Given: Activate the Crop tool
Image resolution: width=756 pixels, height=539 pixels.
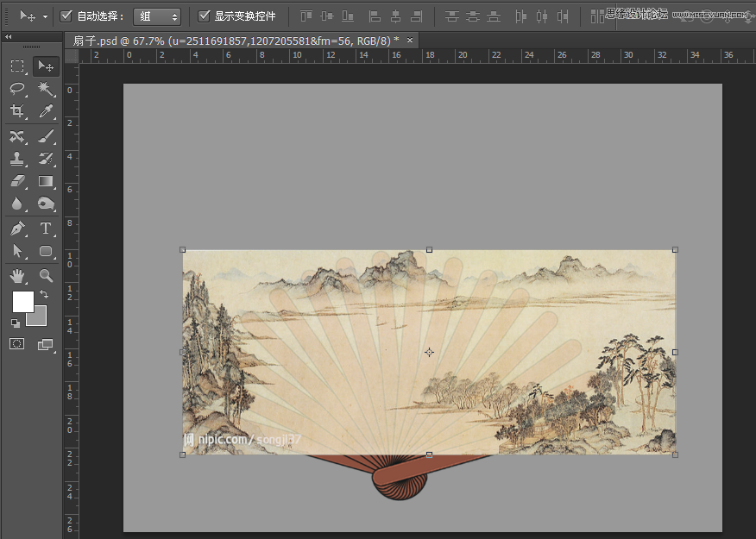Looking at the screenshot, I should (17, 111).
